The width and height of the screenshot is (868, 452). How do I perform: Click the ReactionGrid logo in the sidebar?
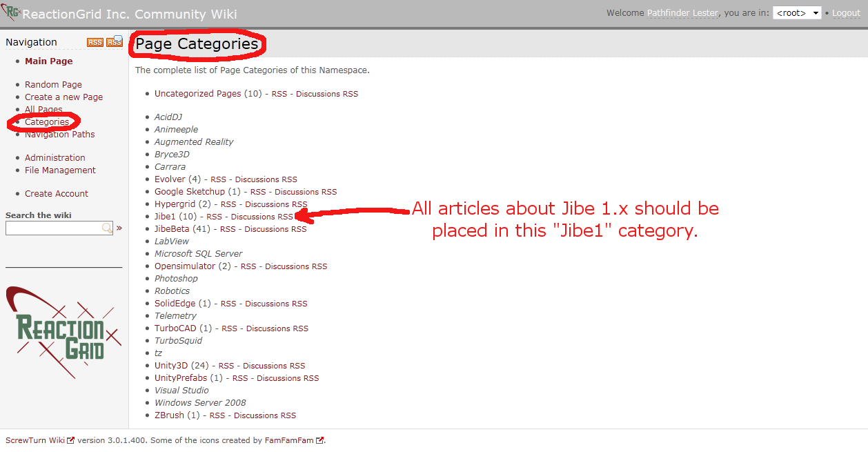point(63,332)
